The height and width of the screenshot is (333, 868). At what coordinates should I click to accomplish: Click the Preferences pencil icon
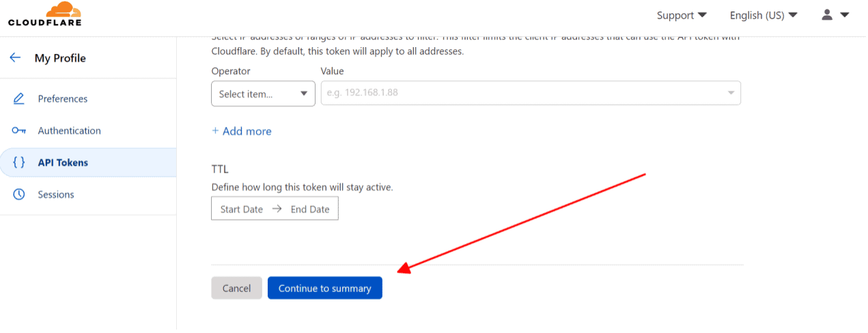point(19,99)
